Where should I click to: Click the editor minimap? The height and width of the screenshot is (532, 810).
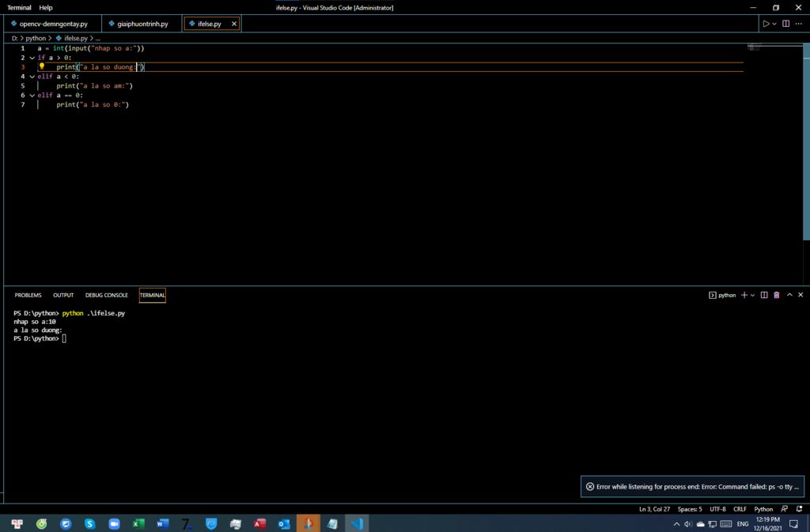point(774,47)
